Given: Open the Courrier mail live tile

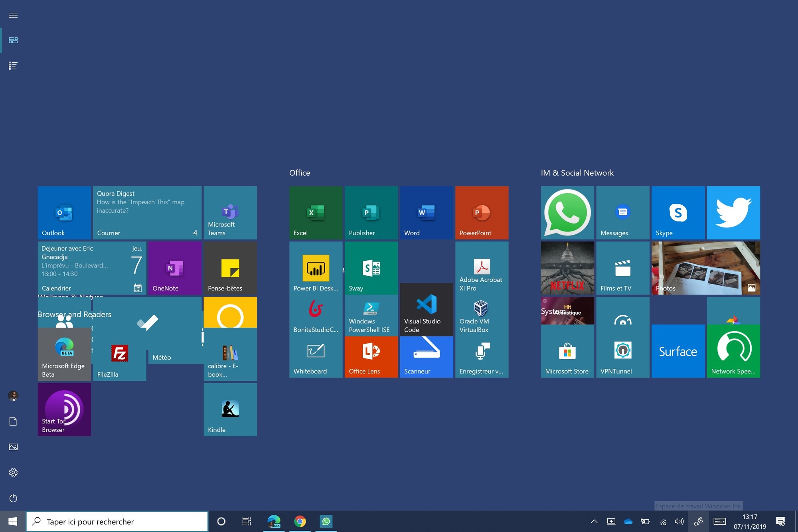Looking at the screenshot, I should point(147,213).
